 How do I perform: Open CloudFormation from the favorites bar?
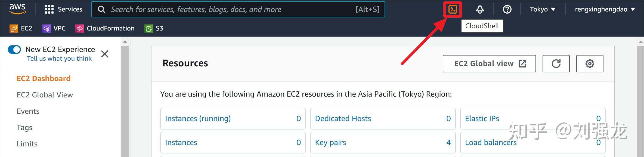pos(105,28)
